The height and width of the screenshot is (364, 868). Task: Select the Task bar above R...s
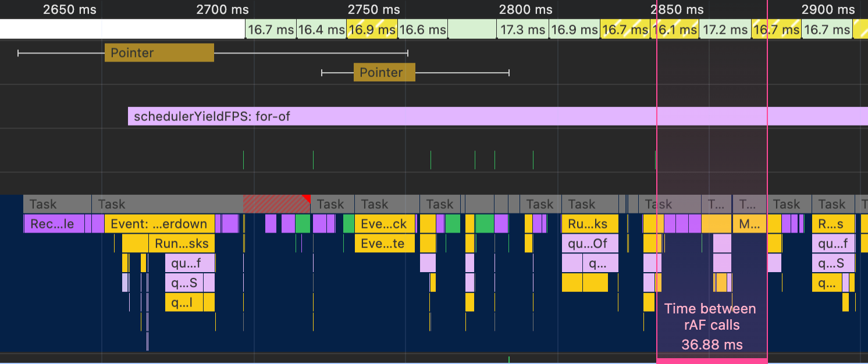click(833, 204)
